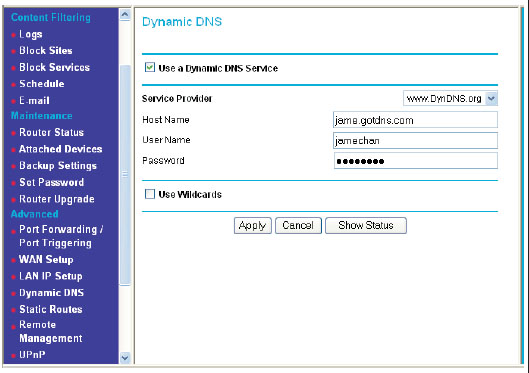Image resolution: width=529 pixels, height=373 pixels.
Task: Select Dynamic DNS in the sidebar
Action: tap(51, 292)
